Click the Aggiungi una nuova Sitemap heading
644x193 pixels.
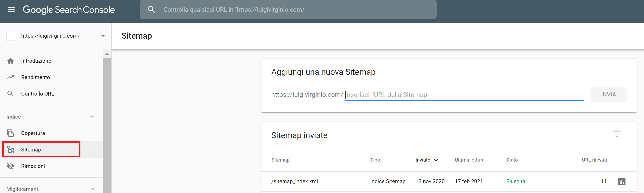(x=323, y=72)
